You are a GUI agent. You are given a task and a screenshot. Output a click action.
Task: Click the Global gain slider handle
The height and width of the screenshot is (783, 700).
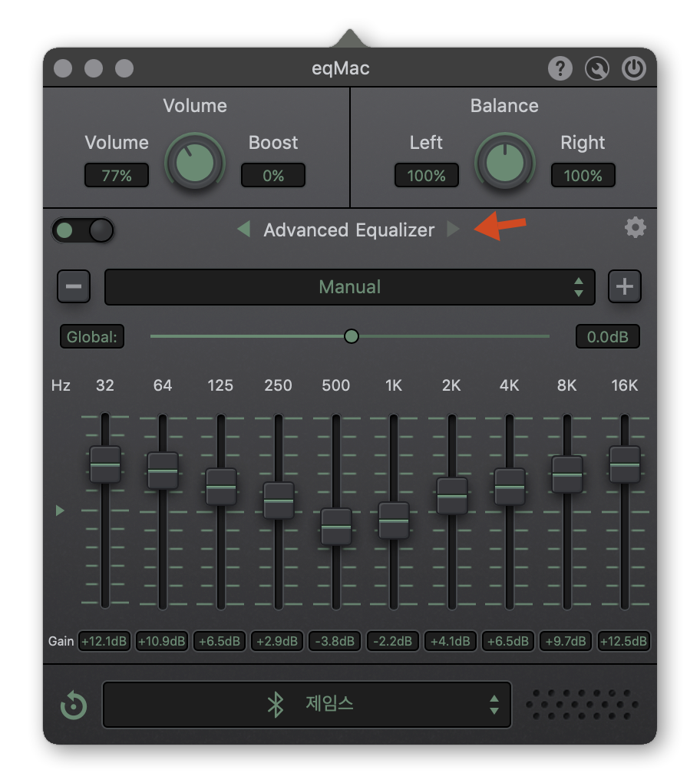[x=352, y=336]
